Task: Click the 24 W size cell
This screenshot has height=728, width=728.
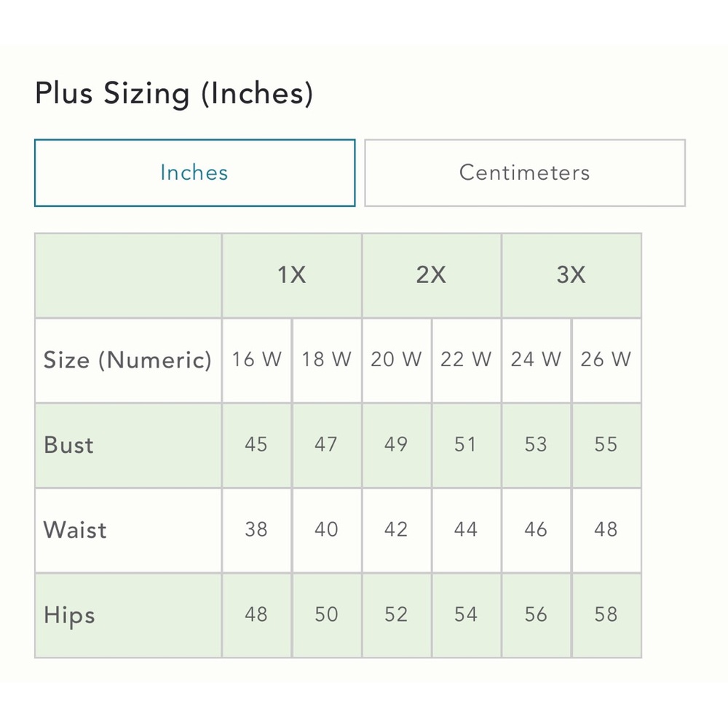Action: 537,360
